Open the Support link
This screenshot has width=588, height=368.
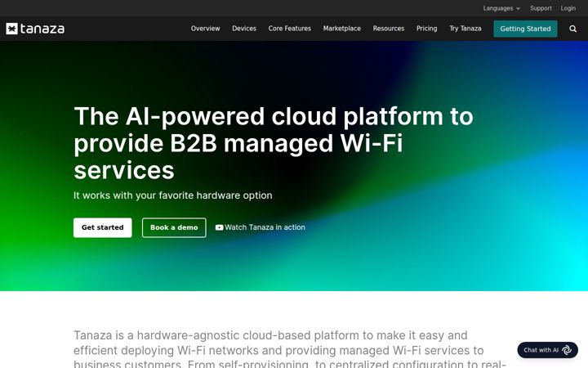tap(541, 8)
